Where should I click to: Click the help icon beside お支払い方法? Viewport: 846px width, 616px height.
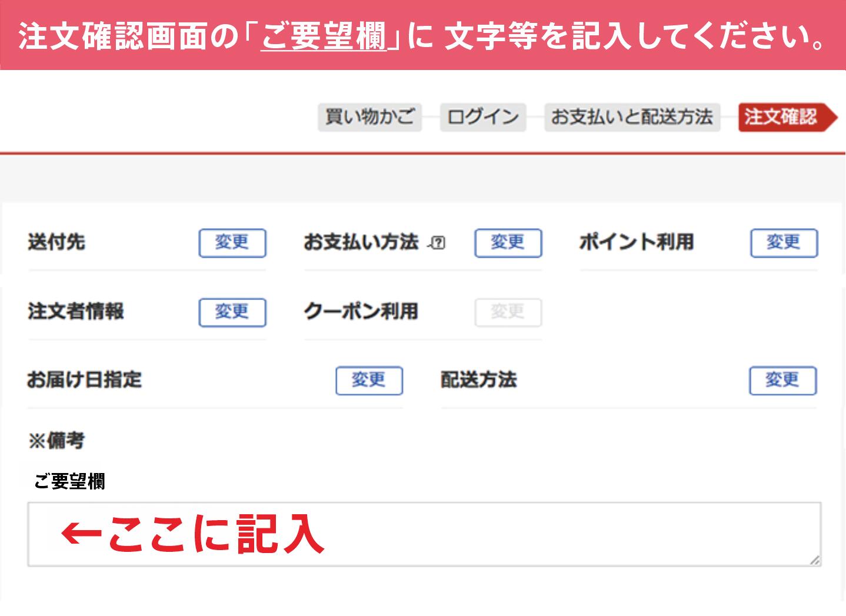coord(438,242)
